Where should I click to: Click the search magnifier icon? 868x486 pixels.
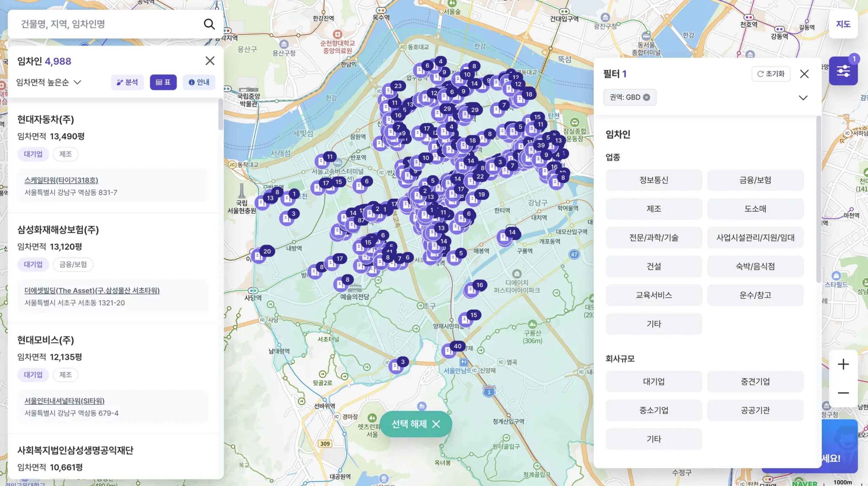(209, 24)
